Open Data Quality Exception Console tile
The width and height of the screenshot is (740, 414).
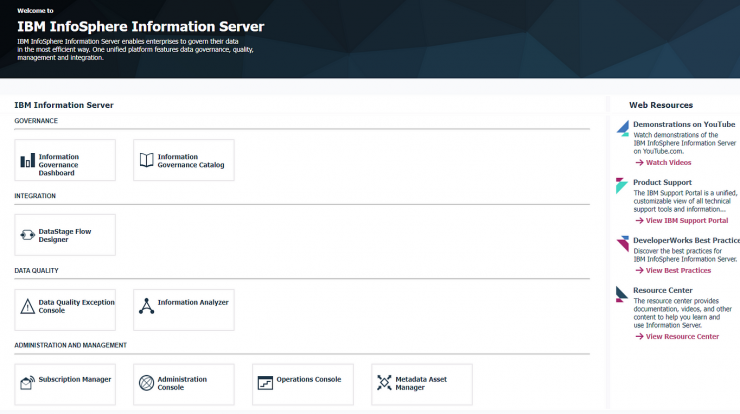(65, 310)
